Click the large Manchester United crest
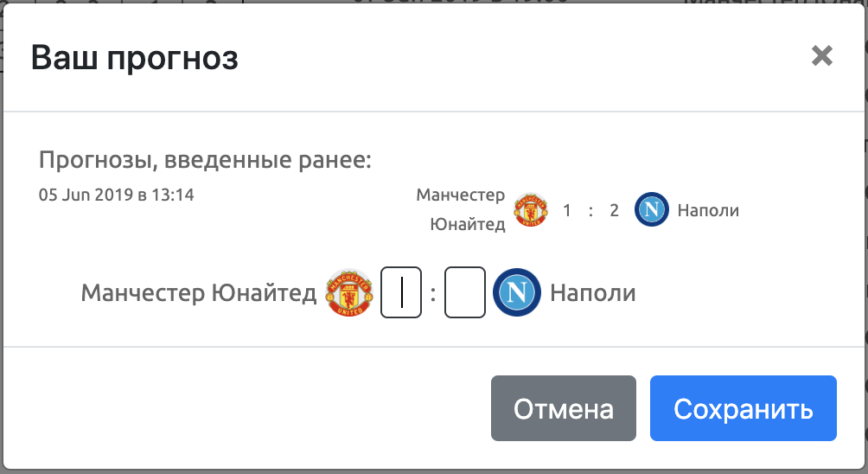Image resolution: width=868 pixels, height=474 pixels. coord(349,293)
